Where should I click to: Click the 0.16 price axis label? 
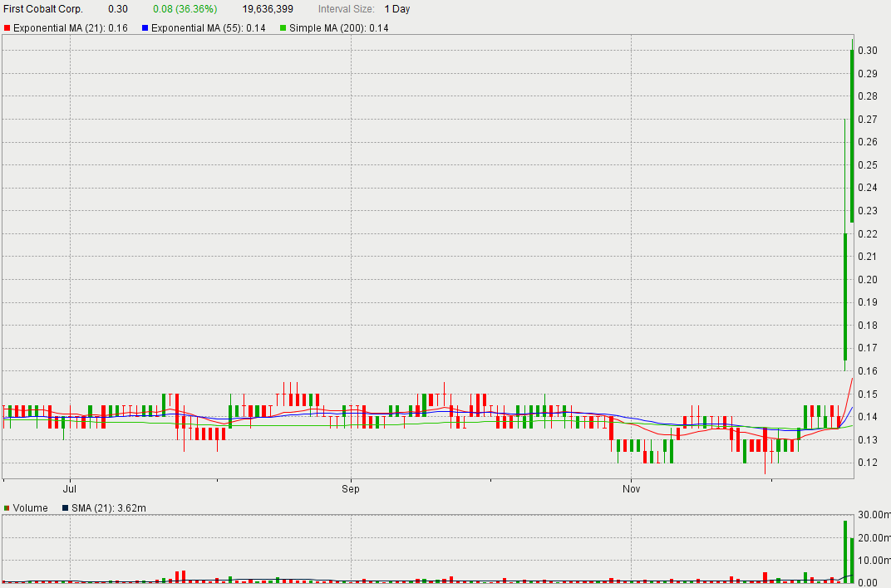coord(868,371)
